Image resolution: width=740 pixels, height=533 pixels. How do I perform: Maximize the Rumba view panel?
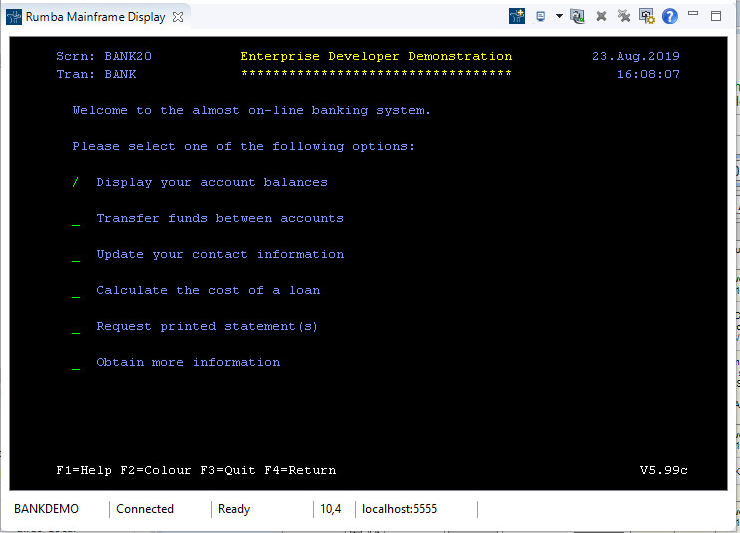pyautogui.click(x=716, y=16)
